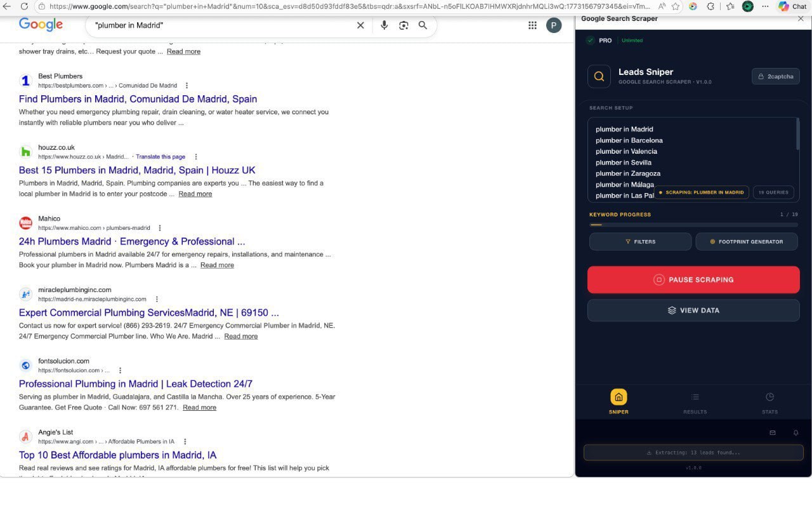Open browser Settings and more ellipsis
The width and height of the screenshot is (812, 508).
click(x=766, y=6)
